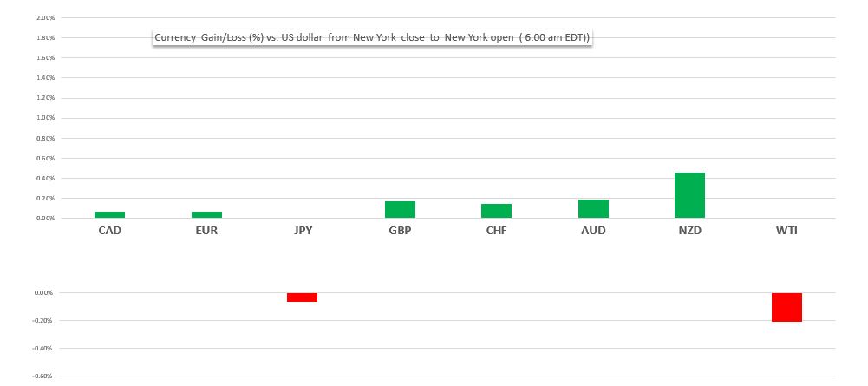Viewport: 868px width, 386px height.
Task: Click the AUD axis label
Action: (593, 231)
